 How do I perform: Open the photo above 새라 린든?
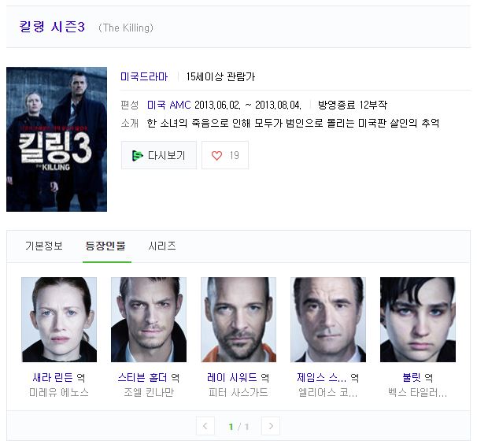[x=59, y=320]
